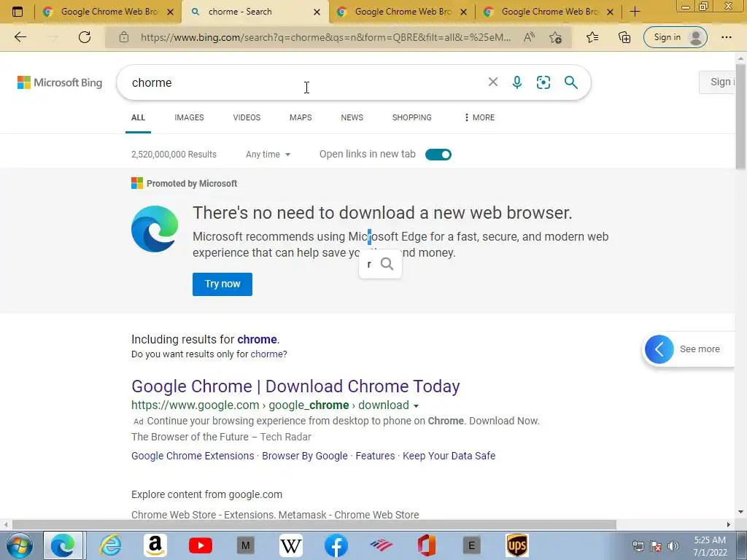Open Windows Start menu orb
This screenshot has height=560, width=747.
pos(19,545)
